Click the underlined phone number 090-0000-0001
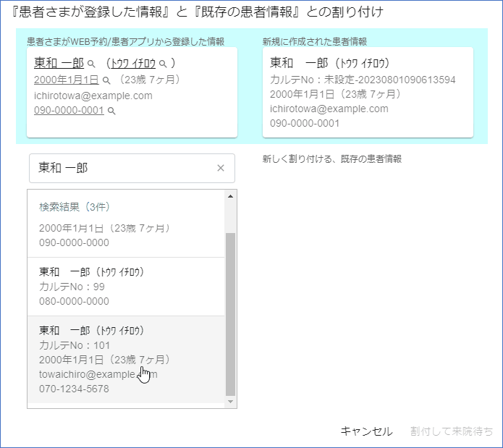The height and width of the screenshot is (448, 503). point(69,110)
